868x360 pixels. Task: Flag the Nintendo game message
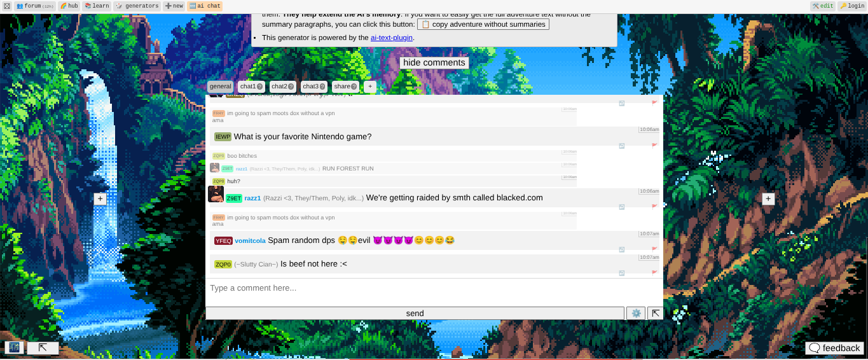(x=654, y=146)
